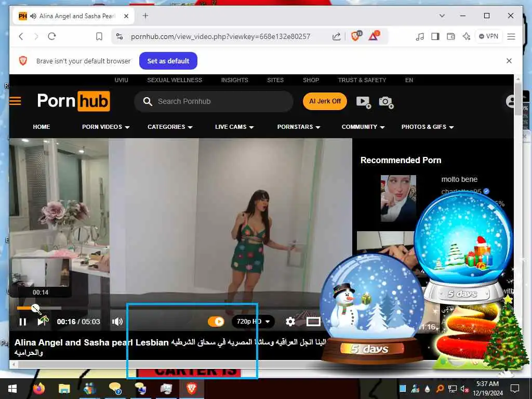Dismiss the default browser infobar
This screenshot has height=399, width=532.
click(x=509, y=61)
